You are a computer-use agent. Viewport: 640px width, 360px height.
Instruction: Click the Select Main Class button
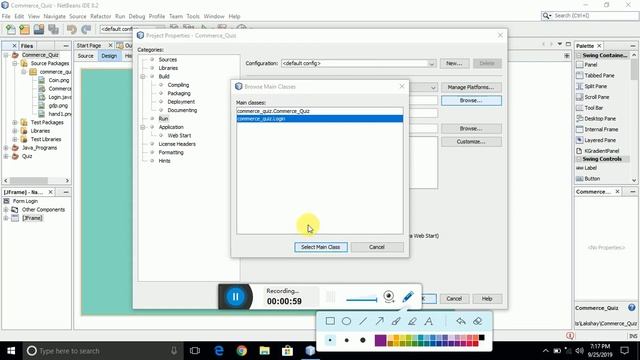click(321, 247)
